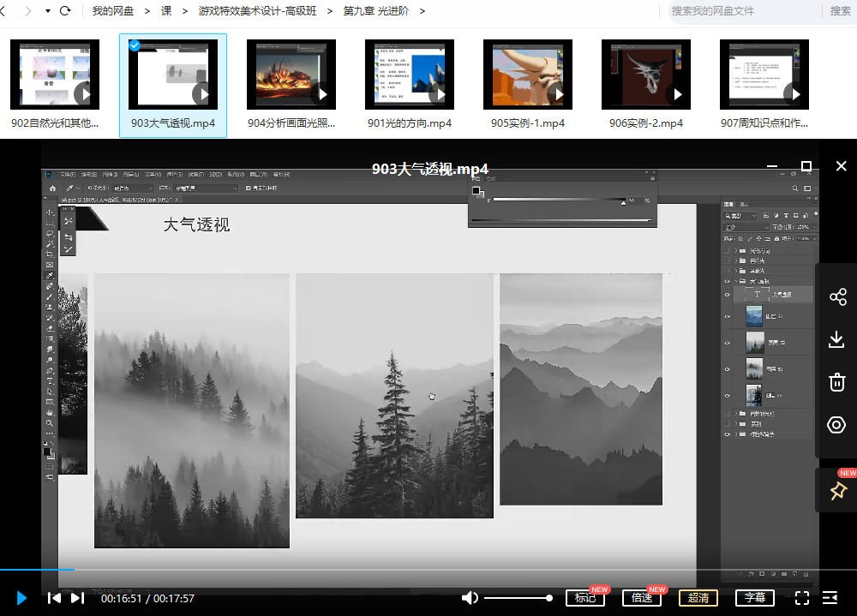
Task: Open the navigation history dropdown arrow
Action: [47, 11]
